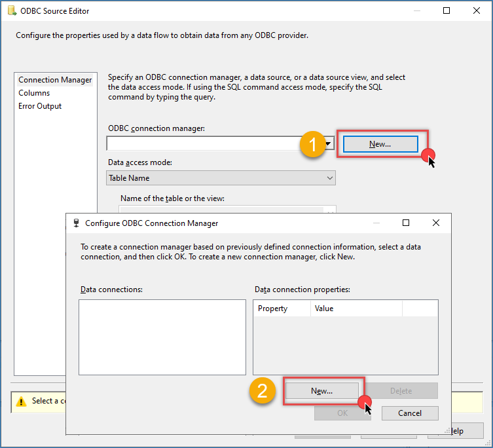This screenshot has height=448, width=493.
Task: Maximize the Configure ODBC Connection Manager dialog
Action: tap(406, 223)
